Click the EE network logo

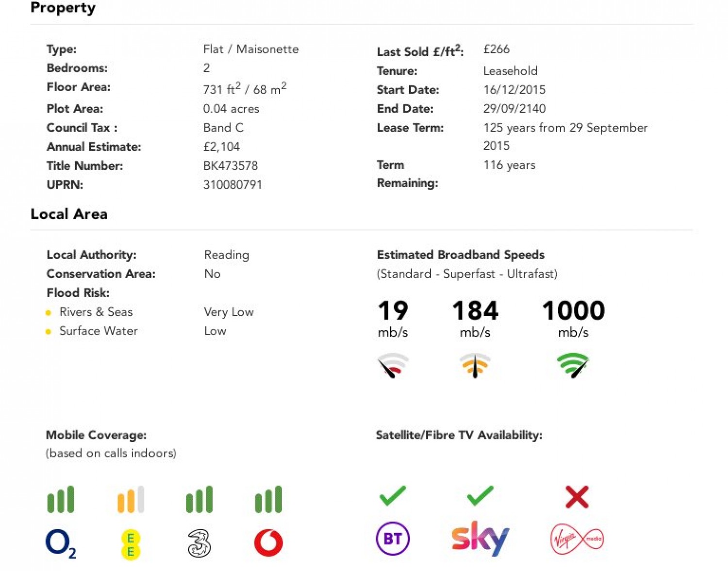point(131,544)
